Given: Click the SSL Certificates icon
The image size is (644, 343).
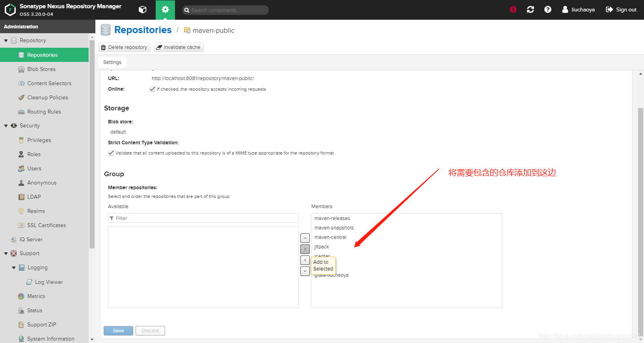Looking at the screenshot, I should tap(21, 225).
